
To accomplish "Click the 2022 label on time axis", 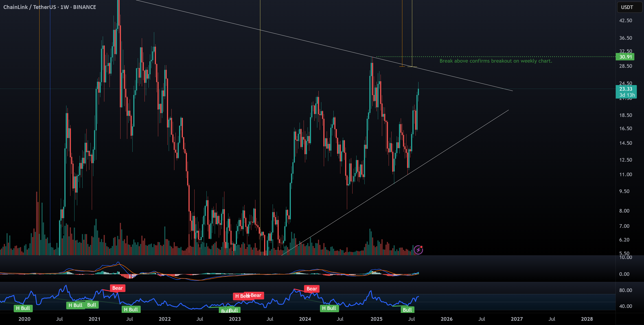I will (165, 319).
